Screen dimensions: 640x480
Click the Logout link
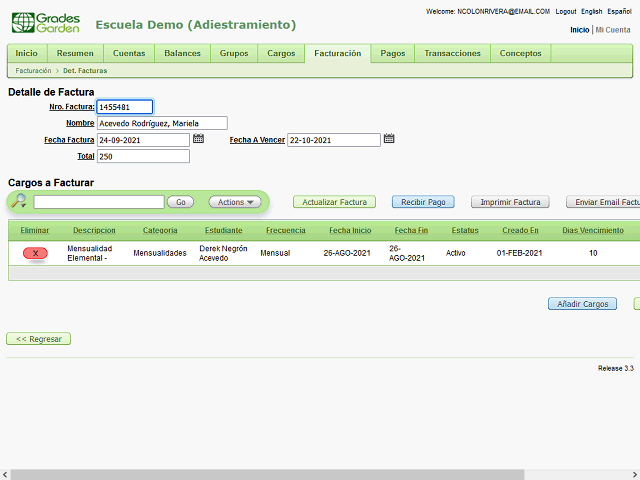pyautogui.click(x=566, y=11)
